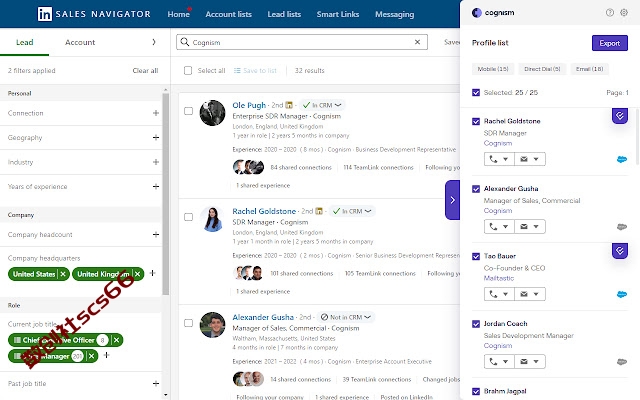Check the box for Ole Pugh
Image resolution: width=640 pixels, height=400 pixels.
click(188, 111)
